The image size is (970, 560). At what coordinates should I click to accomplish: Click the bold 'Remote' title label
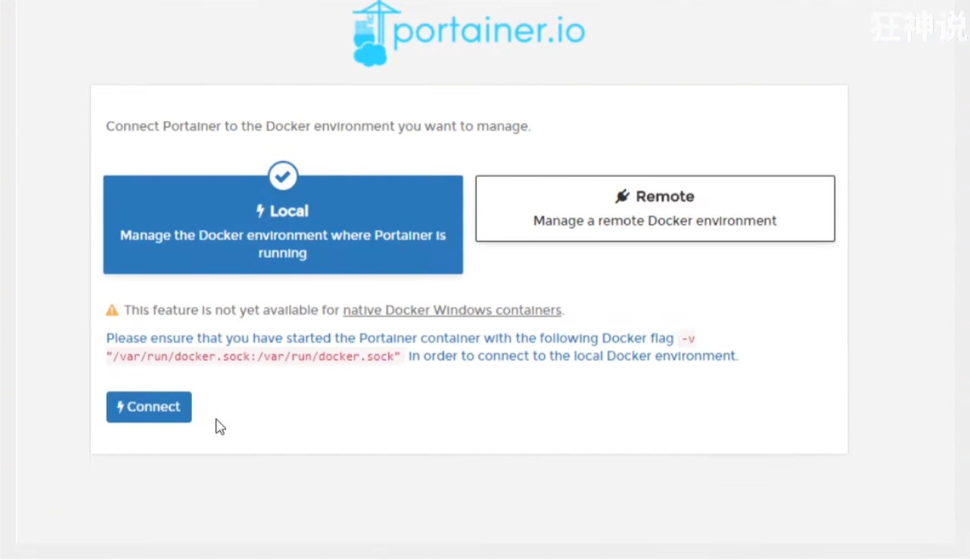665,197
